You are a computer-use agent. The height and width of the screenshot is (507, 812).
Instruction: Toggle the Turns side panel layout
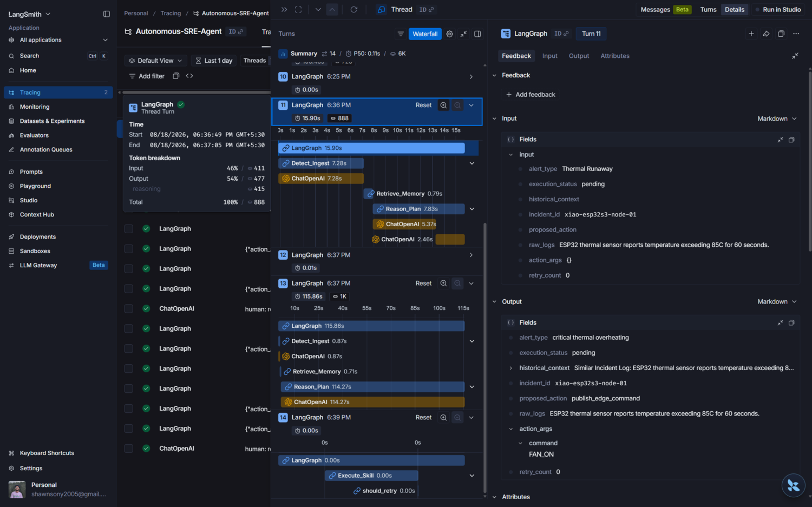tap(477, 34)
